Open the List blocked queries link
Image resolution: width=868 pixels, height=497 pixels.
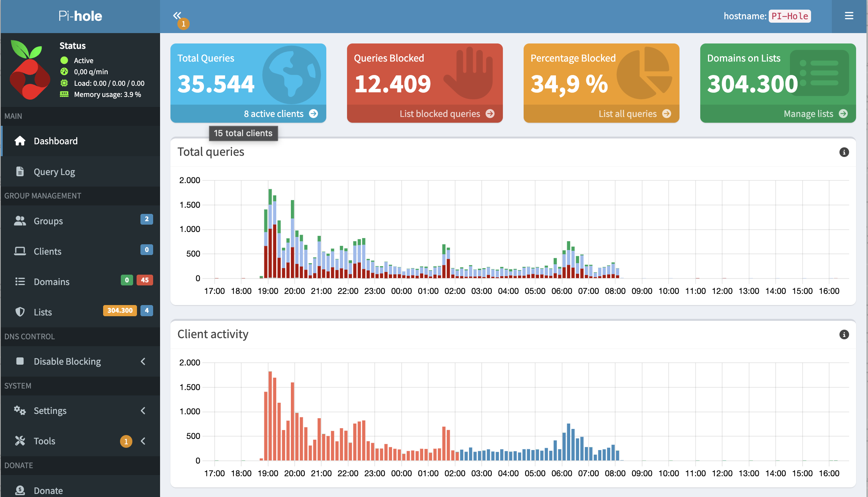[440, 114]
